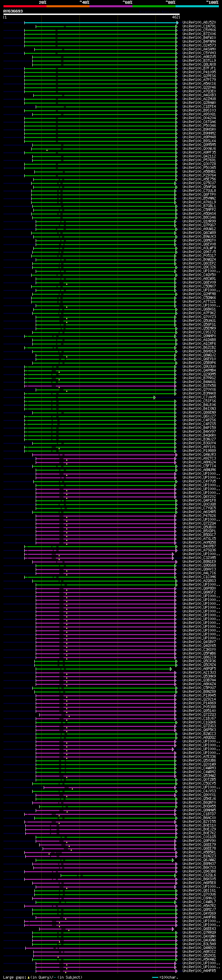The width and height of the screenshot is (222, 980).
Task: Select hit label UniRef100_A9RZU5
Action: click(x=199, y=57)
